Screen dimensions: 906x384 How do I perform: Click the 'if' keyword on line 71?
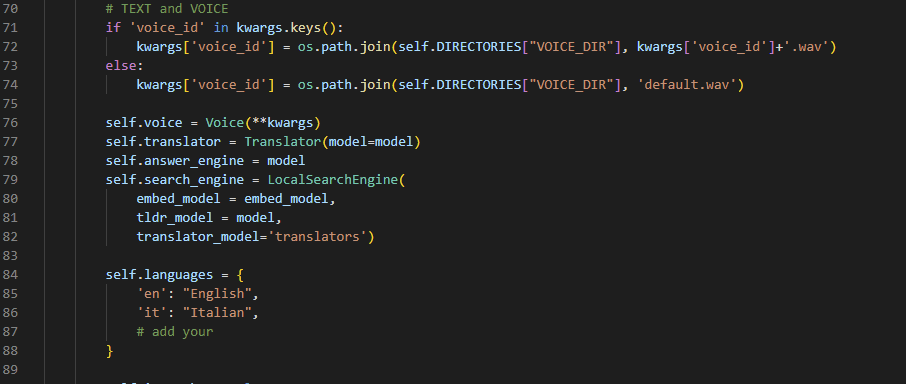tap(113, 28)
